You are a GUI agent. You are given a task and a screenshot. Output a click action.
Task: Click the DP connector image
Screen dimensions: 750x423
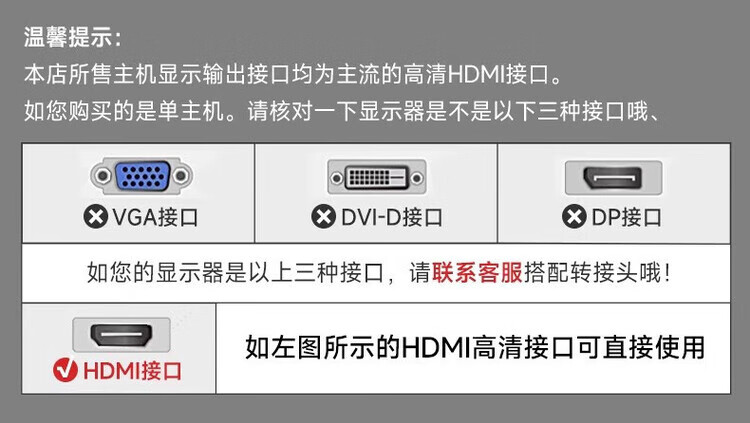pyautogui.click(x=613, y=178)
